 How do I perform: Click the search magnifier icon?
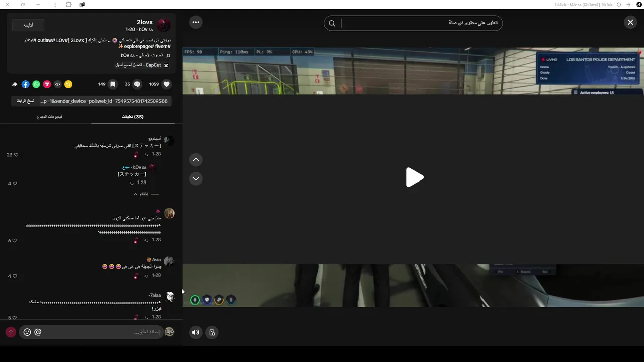coord(332,23)
